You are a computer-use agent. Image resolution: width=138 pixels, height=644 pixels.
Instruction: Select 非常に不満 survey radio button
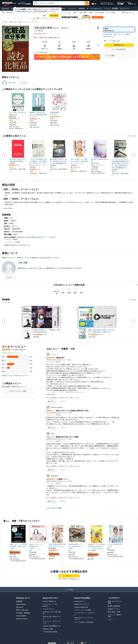57,289
